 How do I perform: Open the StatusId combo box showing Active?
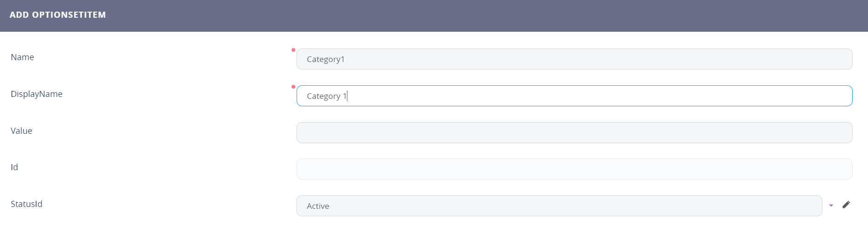[x=559, y=206]
